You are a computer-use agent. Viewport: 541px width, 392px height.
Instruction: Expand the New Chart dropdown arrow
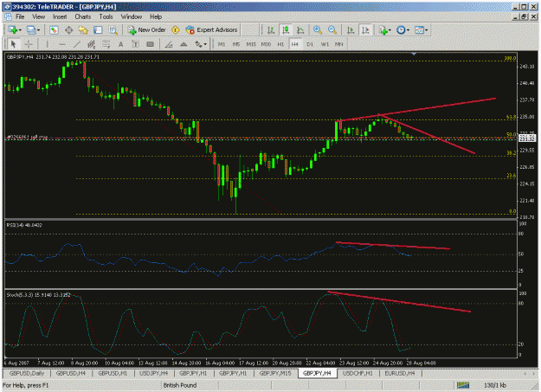point(20,30)
